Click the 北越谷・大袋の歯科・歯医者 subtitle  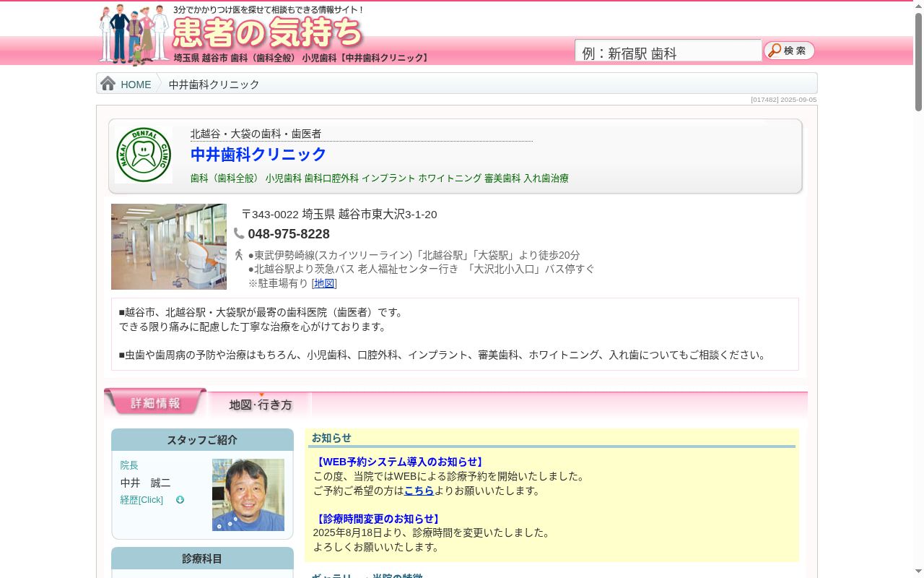[x=256, y=134]
